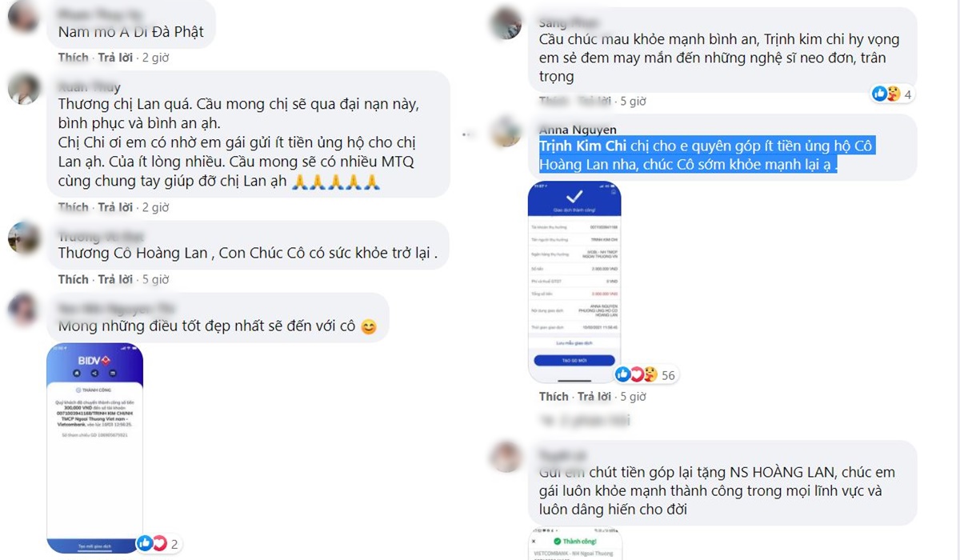The image size is (960, 560).
Task: Click the reaction icons showing count 4
Action: tap(887, 94)
